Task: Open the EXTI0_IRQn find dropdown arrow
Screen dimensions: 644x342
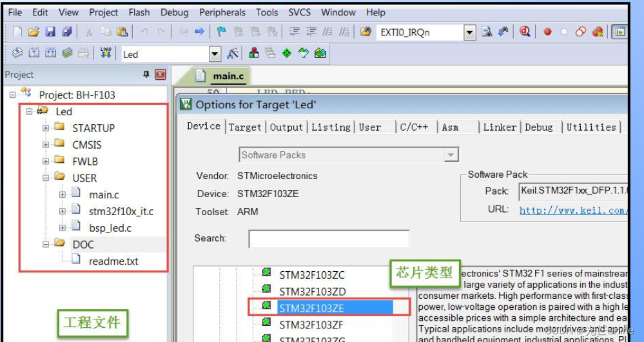Action: (x=470, y=32)
